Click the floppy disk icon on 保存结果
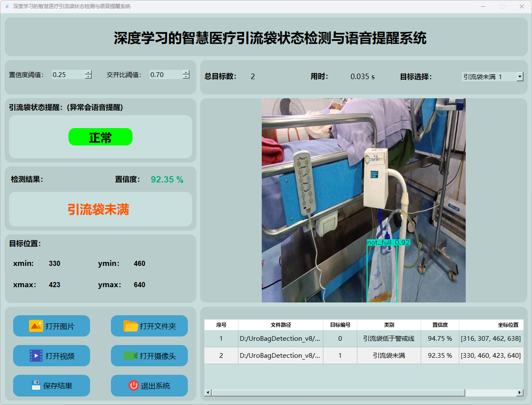Image resolution: width=532 pixels, height=405 pixels. (x=36, y=385)
